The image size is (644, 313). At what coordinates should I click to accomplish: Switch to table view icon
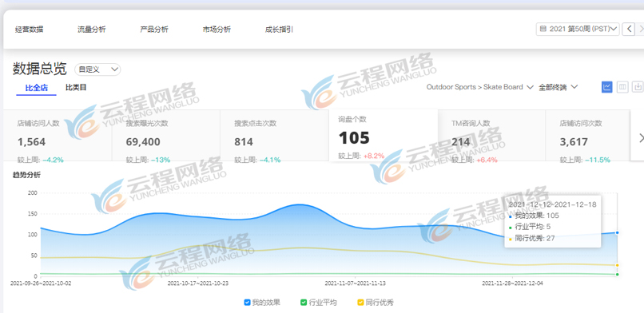[622, 87]
